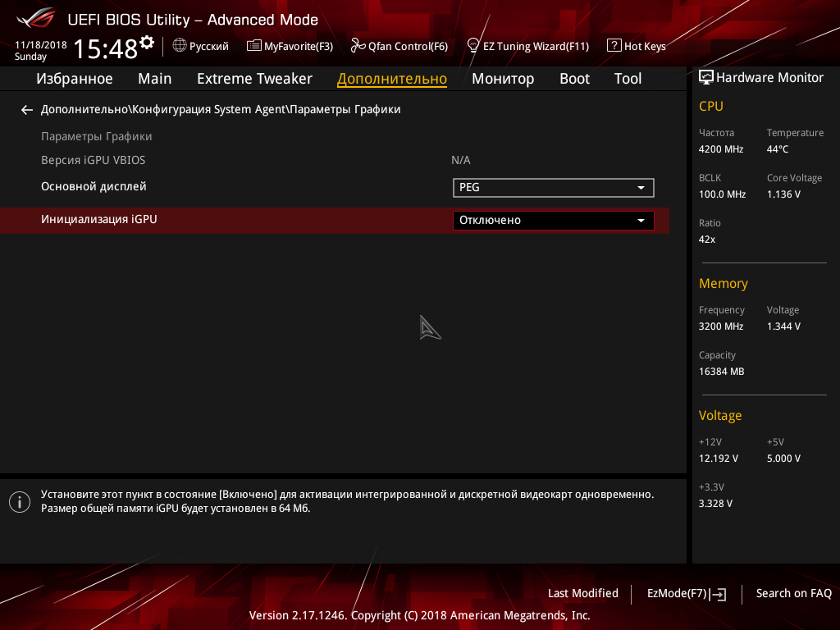
Task: Click the MyFavorite list icon
Action: coord(254,46)
